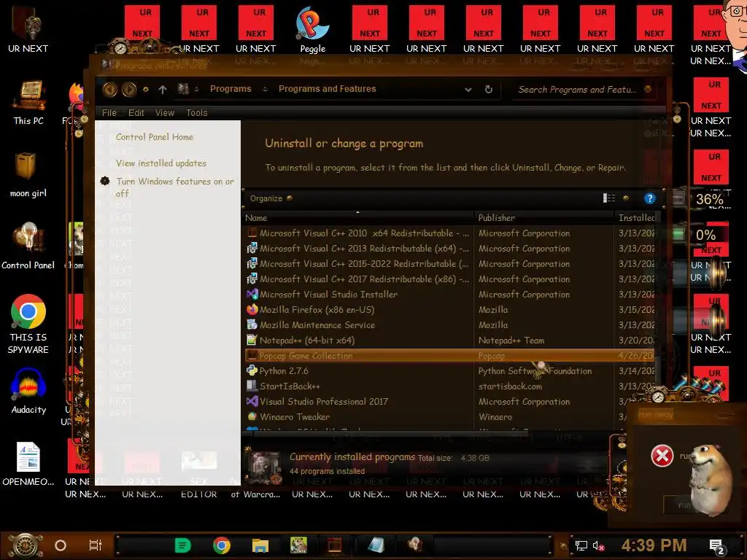Open the Control Panel desktop icon
Image resolution: width=747 pixels, height=560 pixels.
(x=28, y=246)
